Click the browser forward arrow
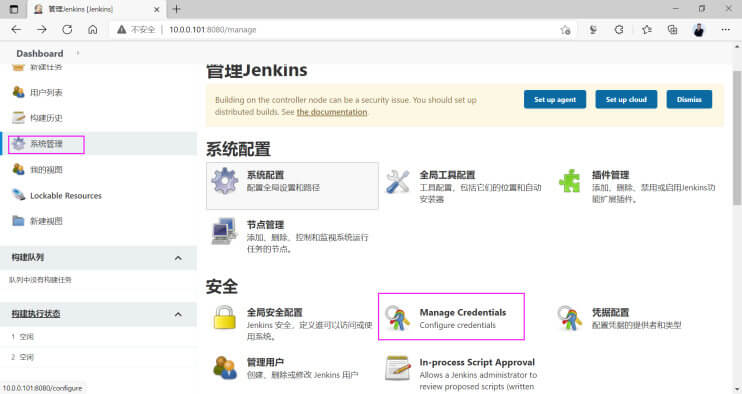Screen dimensions: 742x394 click(42, 29)
